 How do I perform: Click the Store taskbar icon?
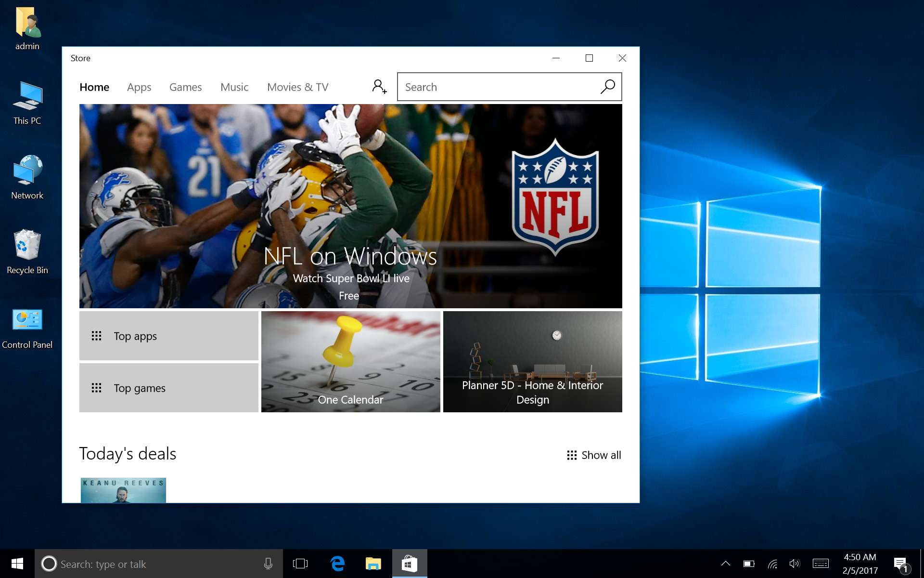[410, 564]
